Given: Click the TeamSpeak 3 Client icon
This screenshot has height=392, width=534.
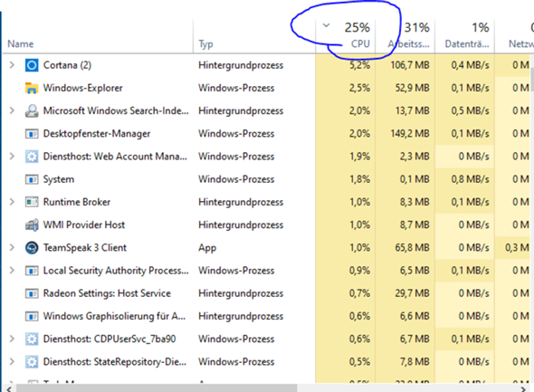Looking at the screenshot, I should click(32, 247).
